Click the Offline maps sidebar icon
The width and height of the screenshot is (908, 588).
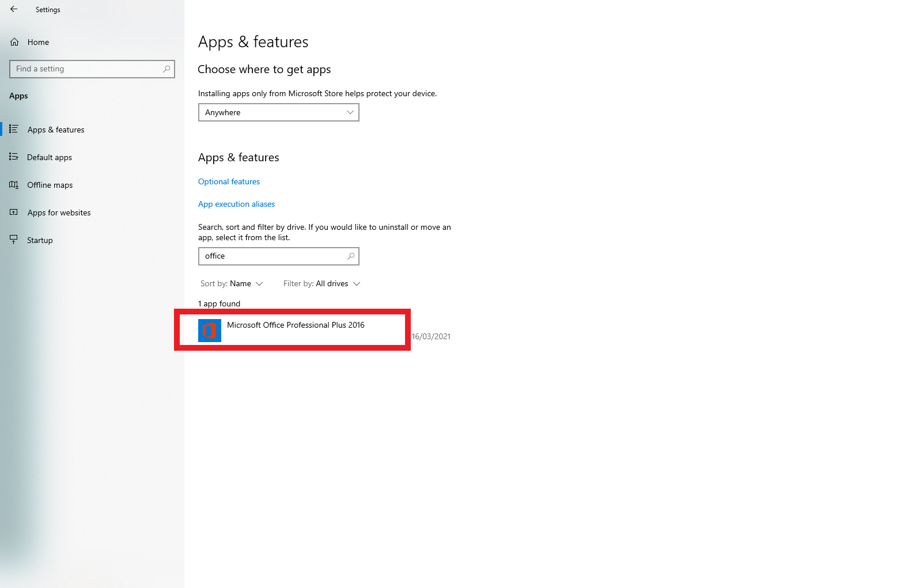point(14,185)
